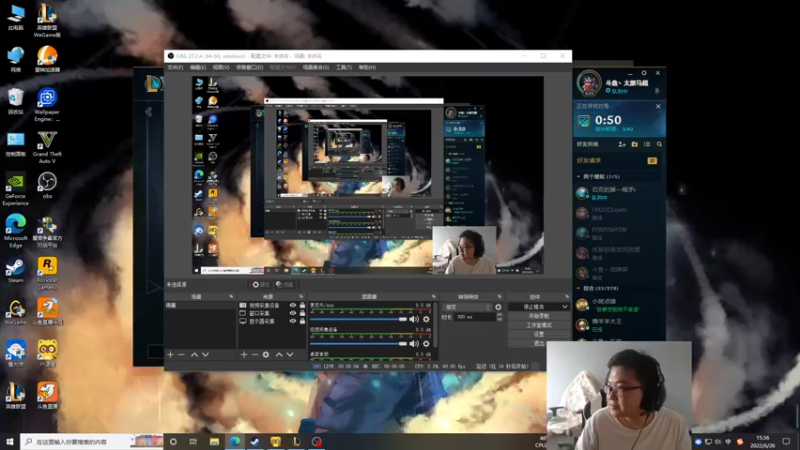Search friends with the magnifier icon
Viewport: 800px width, 450px height.
click(659, 144)
